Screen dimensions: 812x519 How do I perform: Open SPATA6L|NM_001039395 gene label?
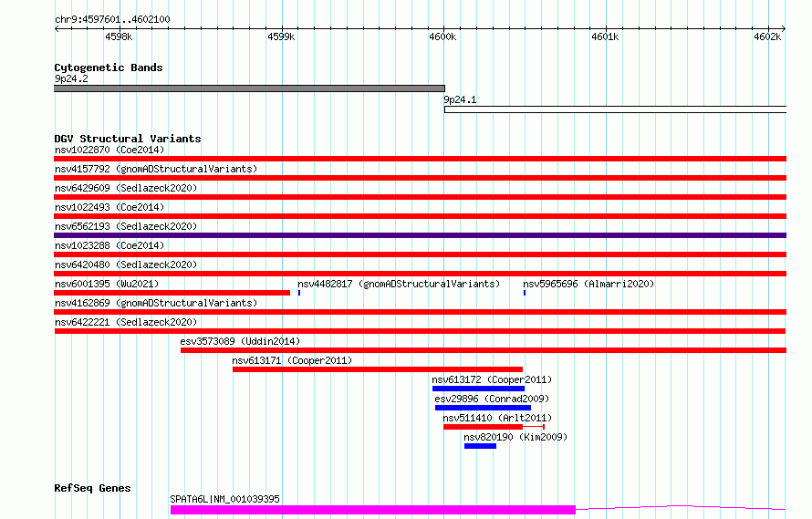224,499
